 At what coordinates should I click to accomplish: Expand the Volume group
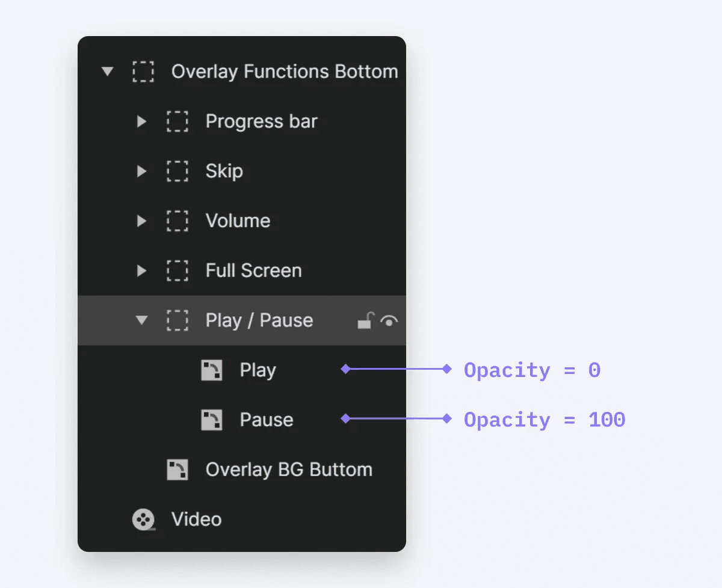click(x=142, y=221)
